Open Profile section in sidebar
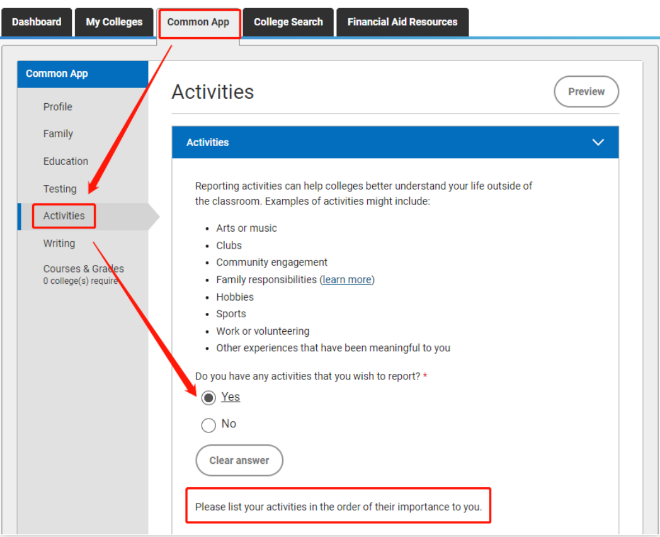660x537 pixels. (x=58, y=107)
